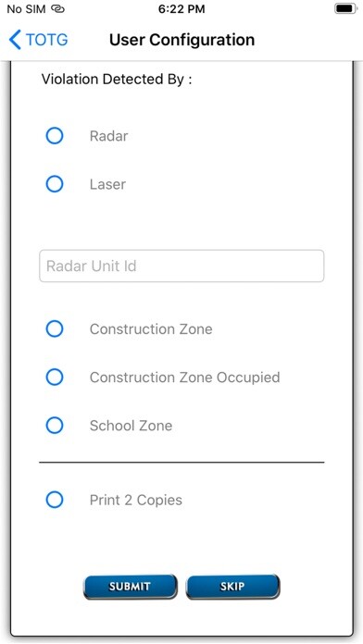Enable the Construction Zone radio circle
The image size is (363, 644).
55,328
